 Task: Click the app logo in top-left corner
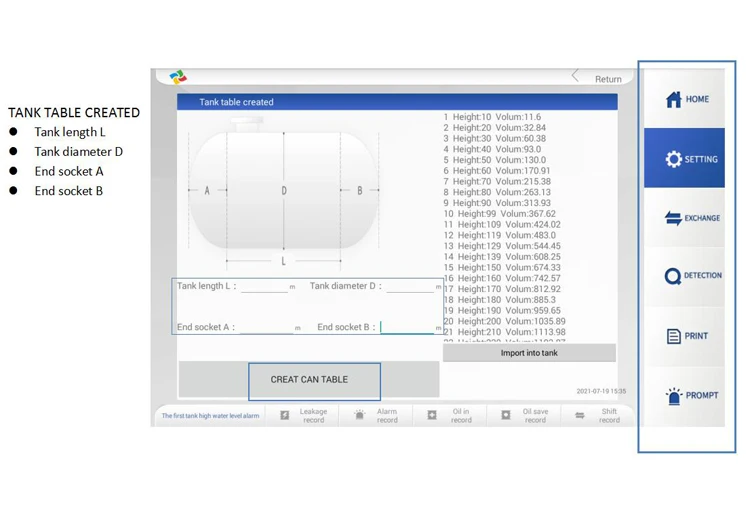(178, 78)
